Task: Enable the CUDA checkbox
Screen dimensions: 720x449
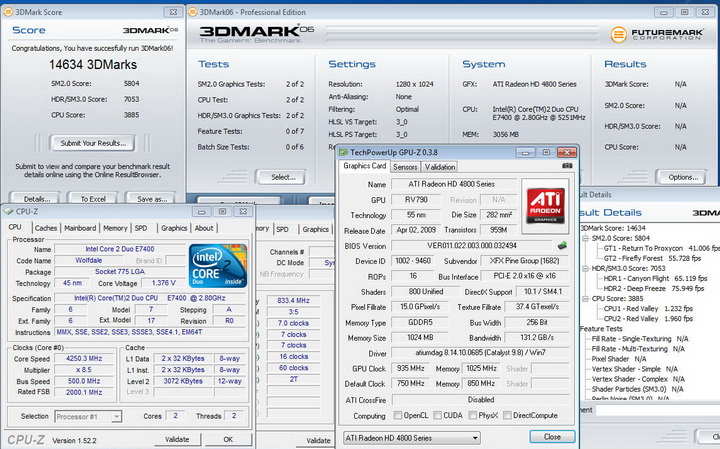Action: point(437,415)
